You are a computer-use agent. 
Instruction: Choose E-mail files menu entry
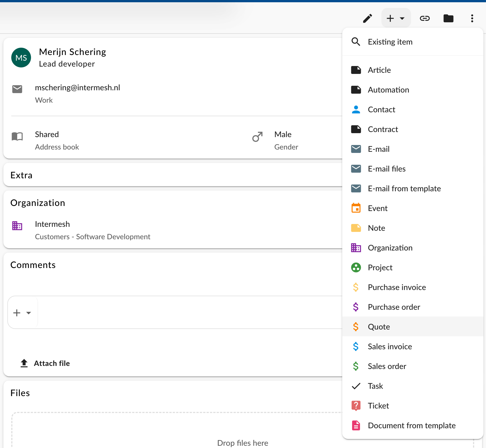(x=413, y=169)
